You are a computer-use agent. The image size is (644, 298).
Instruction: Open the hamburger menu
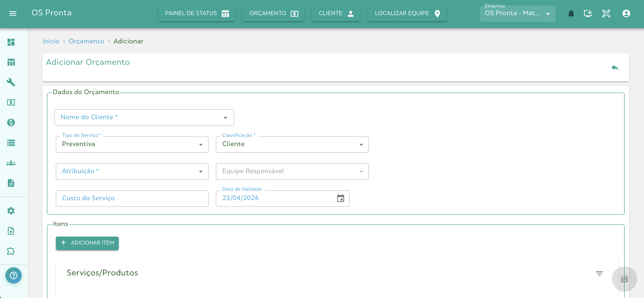click(x=12, y=13)
